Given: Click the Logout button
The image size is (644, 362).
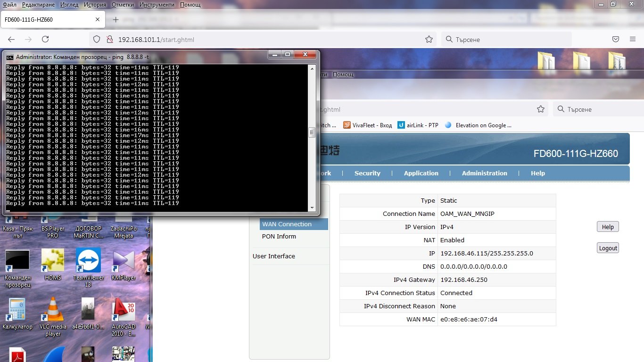Looking at the screenshot, I should [608, 248].
